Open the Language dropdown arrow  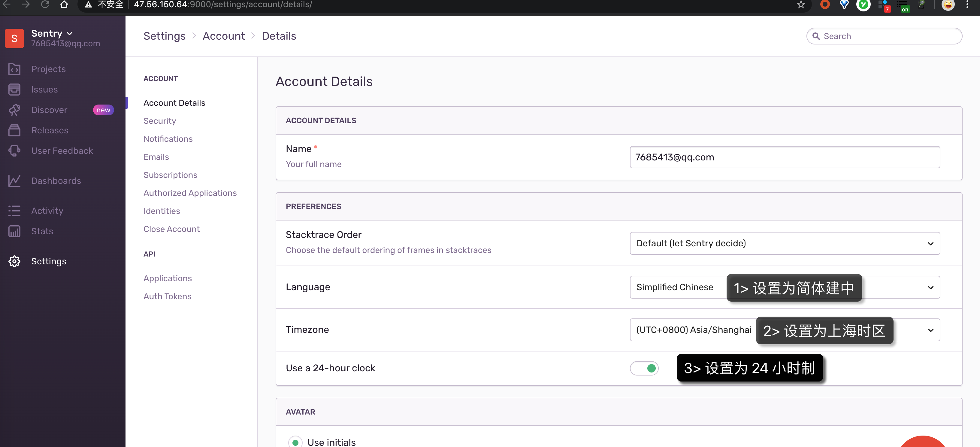pyautogui.click(x=930, y=287)
